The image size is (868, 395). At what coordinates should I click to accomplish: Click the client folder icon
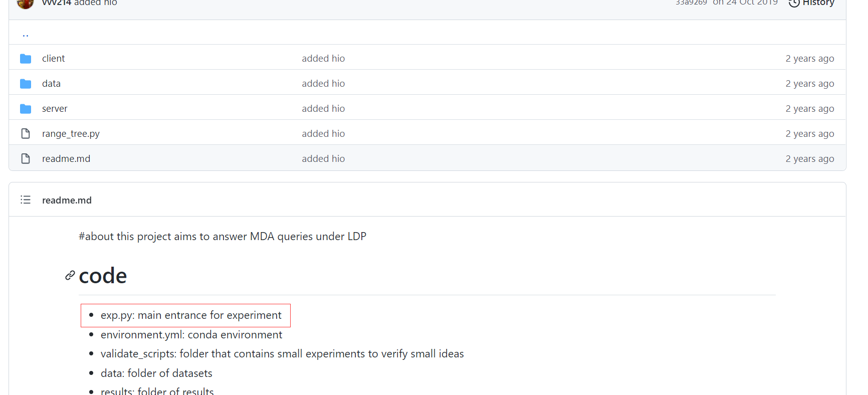tap(26, 58)
